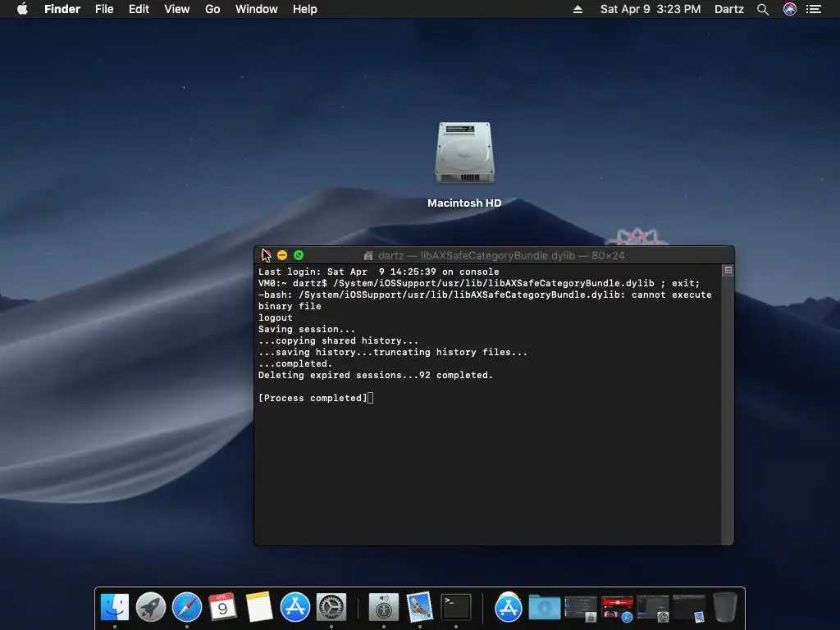Open the File menu

(104, 9)
